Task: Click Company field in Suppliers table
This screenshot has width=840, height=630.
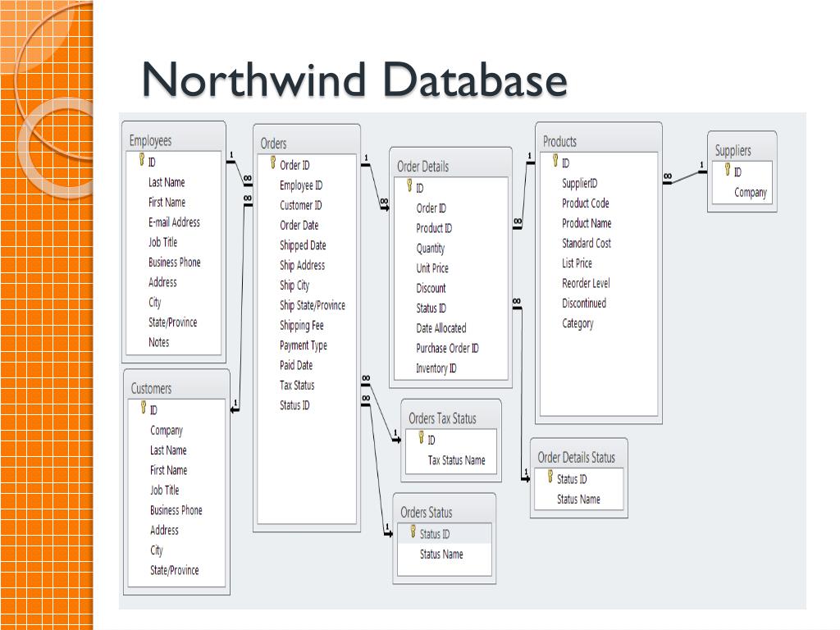Action: (x=751, y=192)
